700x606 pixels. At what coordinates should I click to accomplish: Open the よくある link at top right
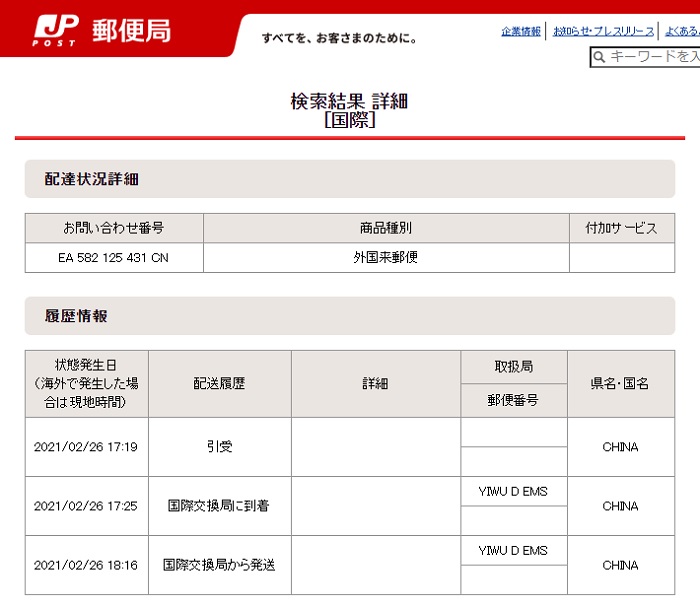point(682,31)
